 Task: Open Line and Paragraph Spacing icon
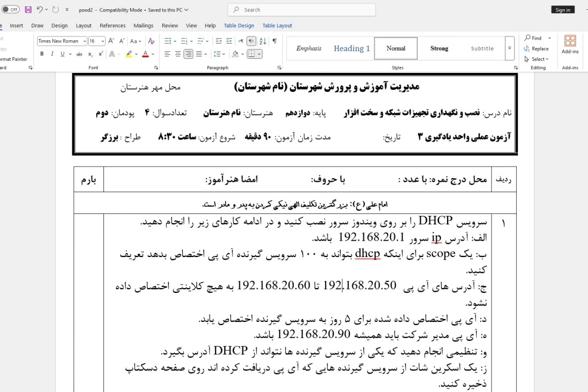coord(217,54)
